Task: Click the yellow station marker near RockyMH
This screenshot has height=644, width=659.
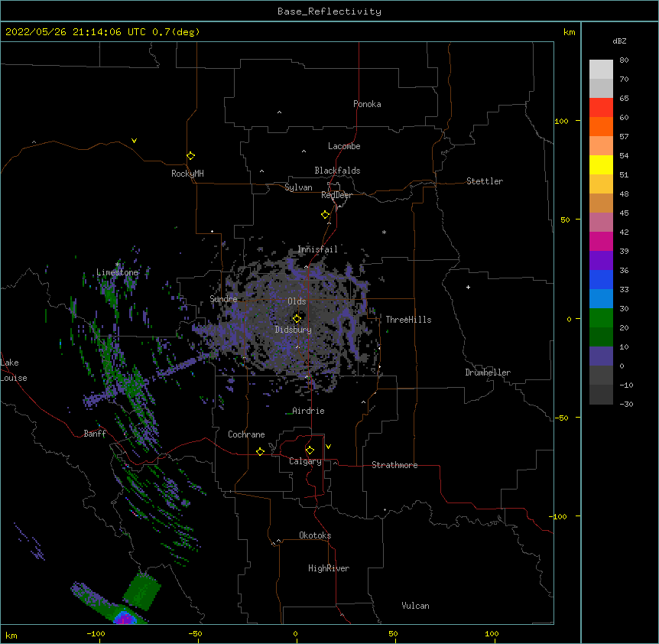Action: pyautogui.click(x=191, y=156)
